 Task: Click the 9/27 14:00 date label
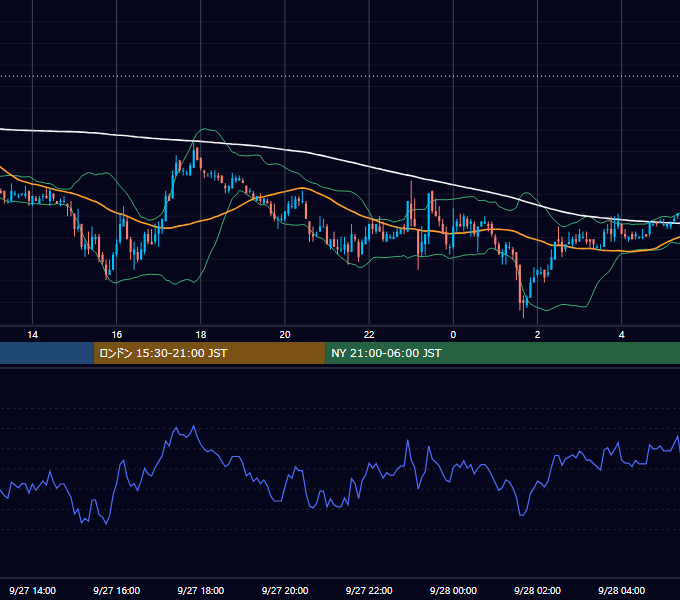pos(33,590)
